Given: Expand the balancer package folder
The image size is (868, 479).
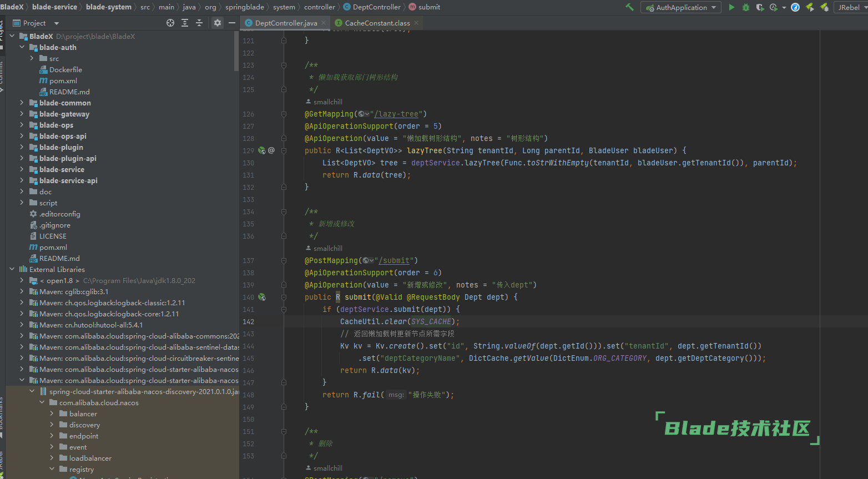Looking at the screenshot, I should click(52, 414).
